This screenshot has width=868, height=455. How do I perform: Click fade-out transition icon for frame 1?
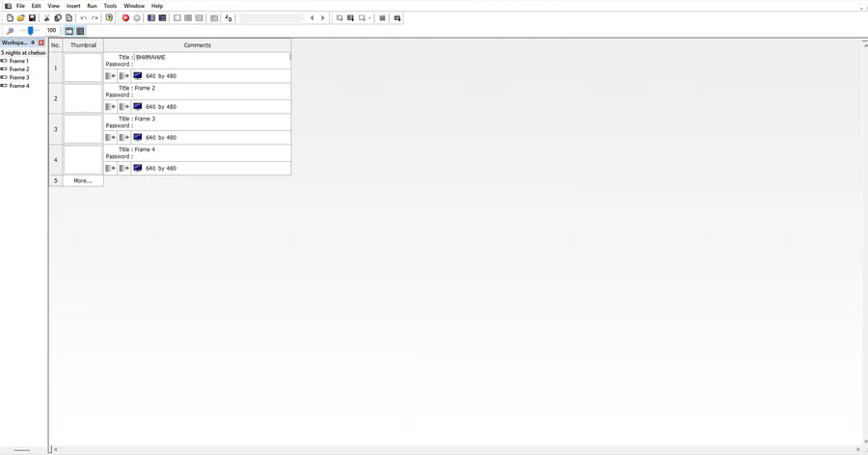124,76
